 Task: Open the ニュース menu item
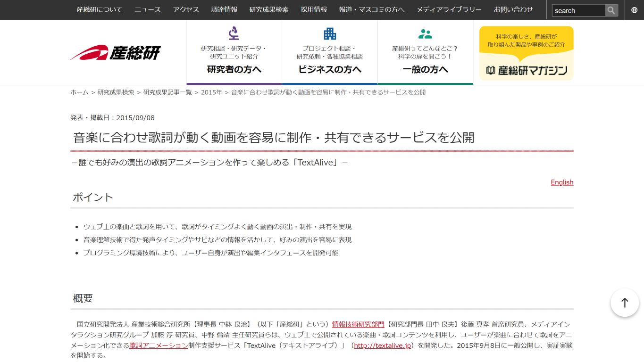pyautogui.click(x=147, y=9)
